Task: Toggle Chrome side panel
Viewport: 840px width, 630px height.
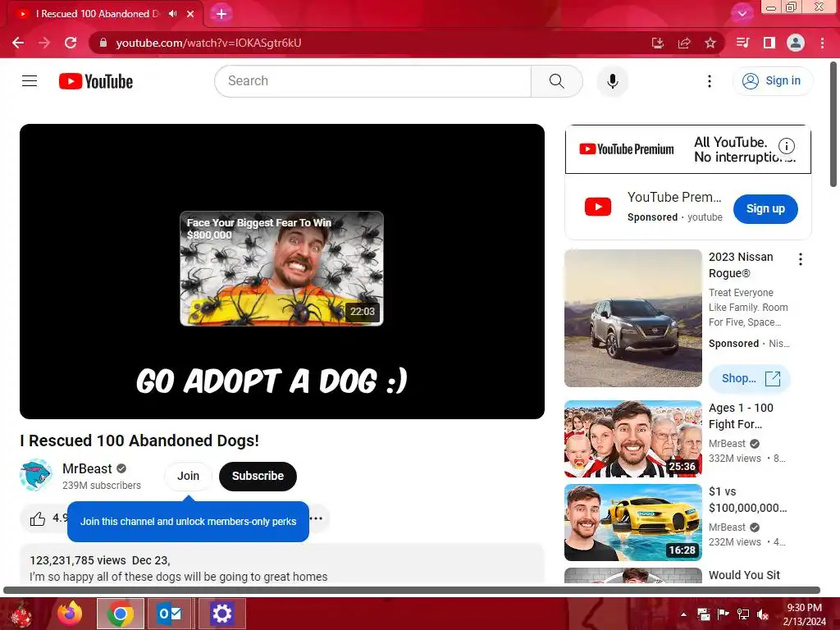Action: pos(769,43)
